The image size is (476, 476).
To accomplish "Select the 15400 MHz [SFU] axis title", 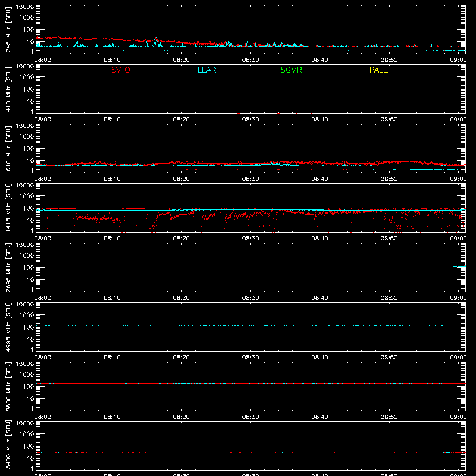I will [8, 446].
